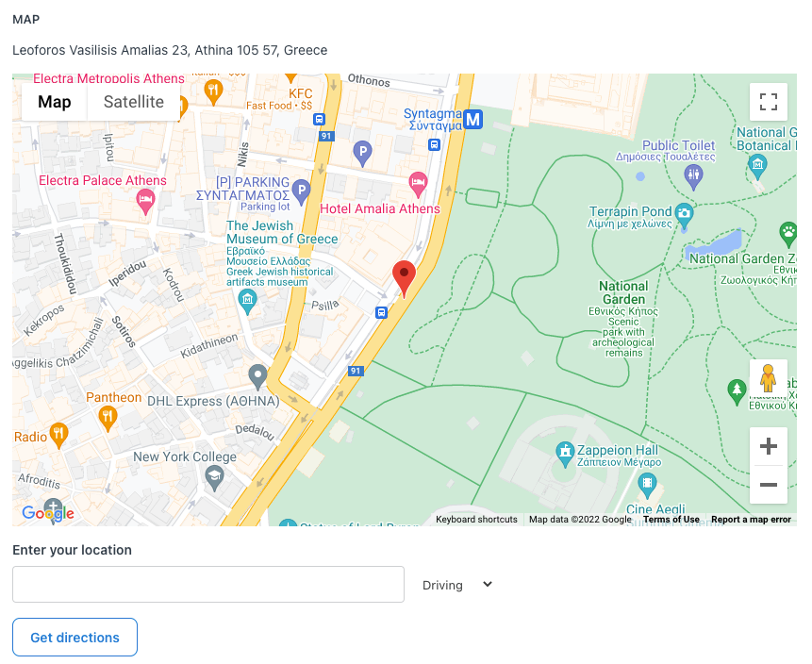Click the Jewish Museum of Greece pin
Viewport: 812px width, 664px height.
(247, 302)
